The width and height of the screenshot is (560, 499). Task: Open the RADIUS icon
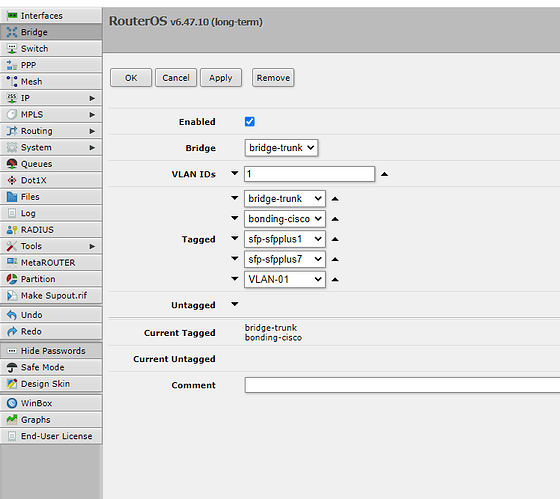pos(12,230)
